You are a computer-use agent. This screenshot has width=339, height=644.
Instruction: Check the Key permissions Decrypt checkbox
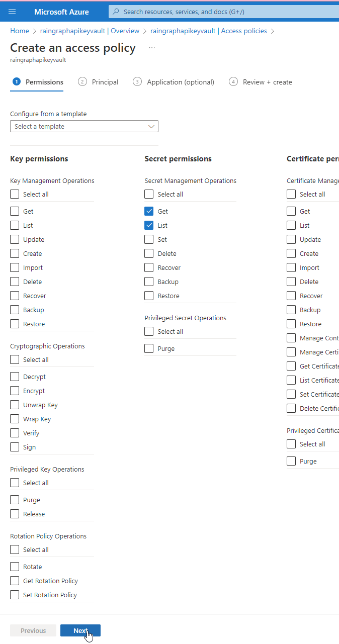(15, 377)
